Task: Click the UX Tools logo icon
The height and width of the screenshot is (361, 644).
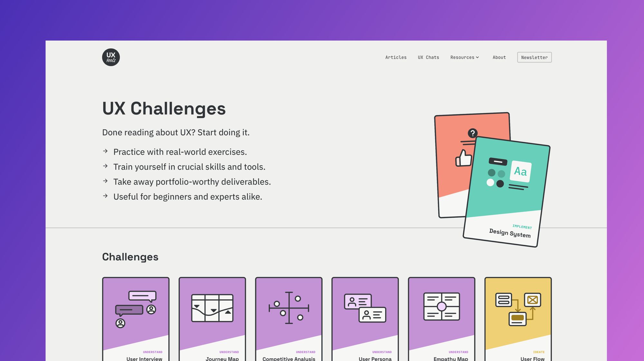Action: [110, 57]
